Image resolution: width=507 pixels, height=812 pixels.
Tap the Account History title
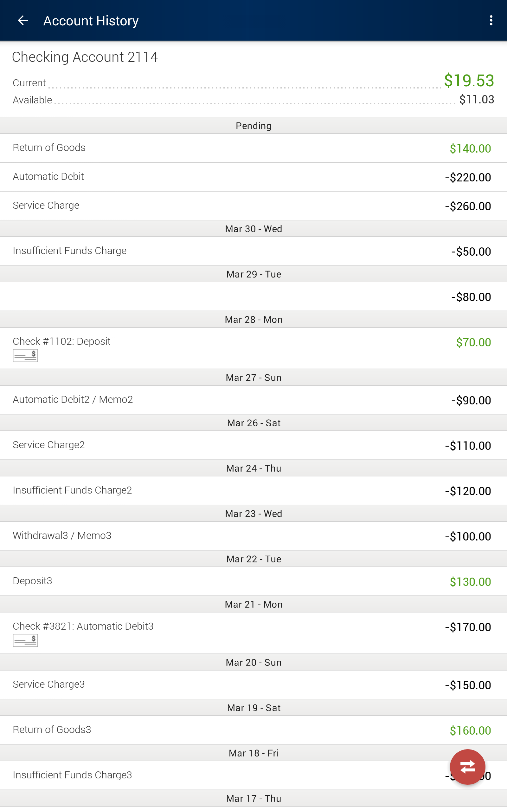(x=91, y=21)
